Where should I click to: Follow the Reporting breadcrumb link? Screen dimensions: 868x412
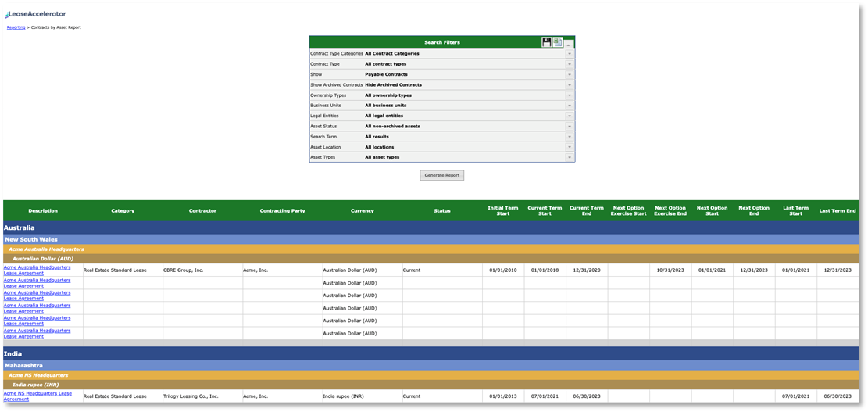(16, 27)
